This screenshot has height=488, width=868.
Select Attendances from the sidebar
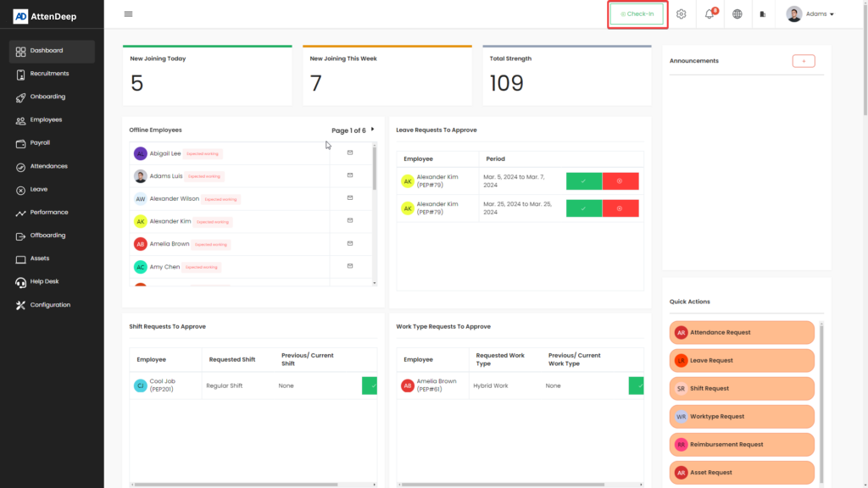click(x=48, y=166)
